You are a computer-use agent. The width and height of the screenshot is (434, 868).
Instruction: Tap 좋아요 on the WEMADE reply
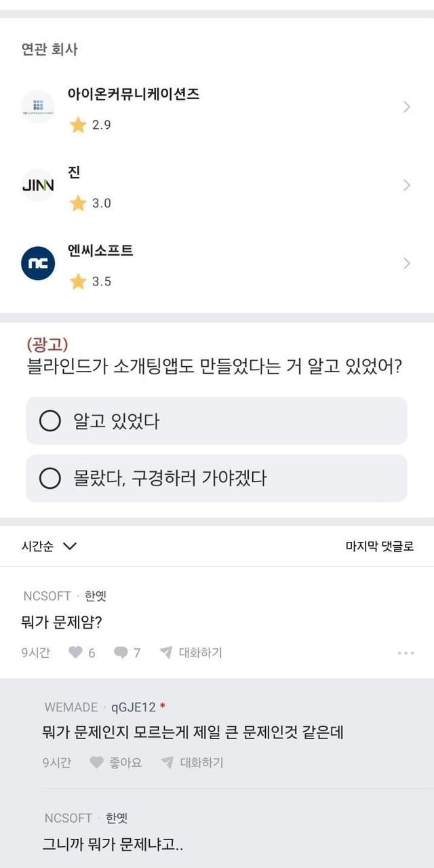[x=125, y=762]
